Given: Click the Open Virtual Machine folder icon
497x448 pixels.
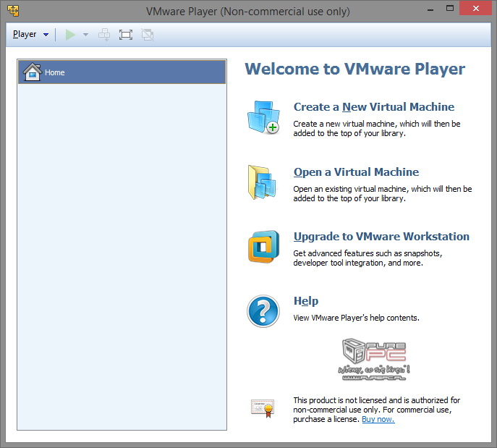Looking at the screenshot, I should (262, 182).
